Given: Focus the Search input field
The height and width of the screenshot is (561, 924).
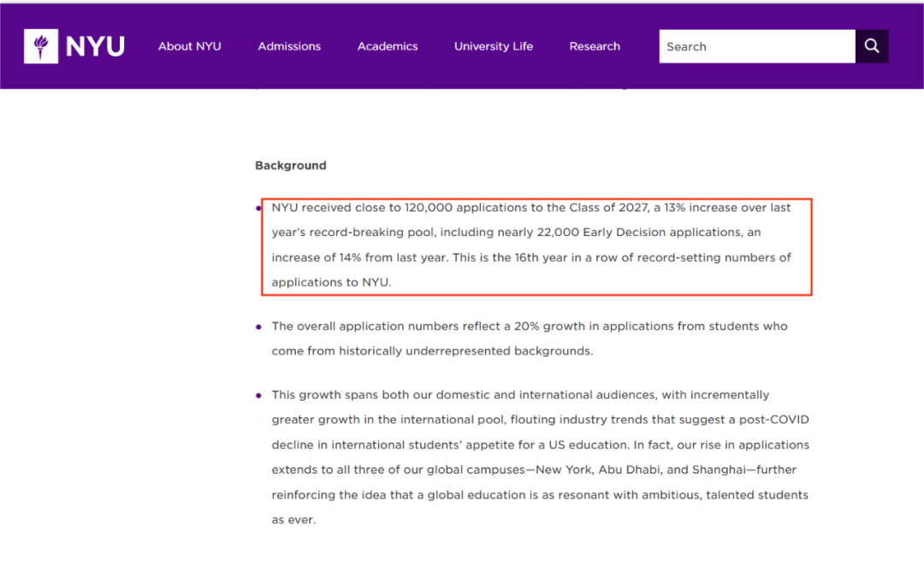Looking at the screenshot, I should pyautogui.click(x=757, y=46).
